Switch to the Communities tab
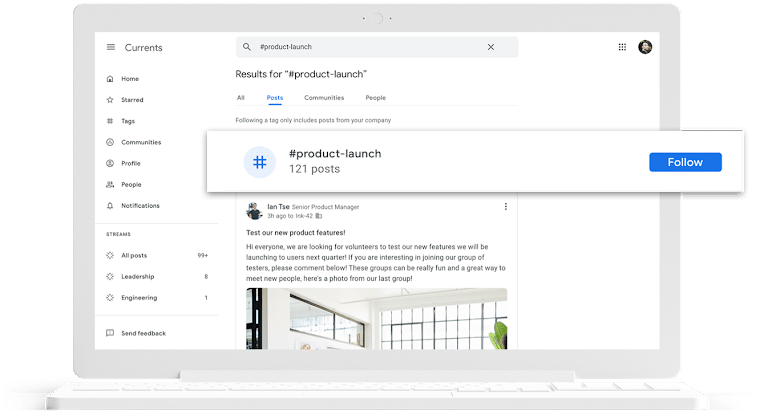 (x=324, y=98)
